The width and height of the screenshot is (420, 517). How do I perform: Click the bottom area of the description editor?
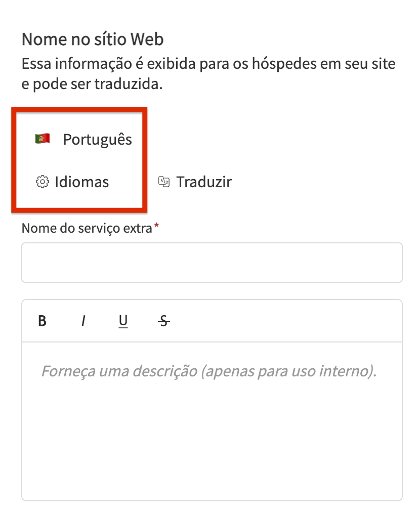click(212, 481)
